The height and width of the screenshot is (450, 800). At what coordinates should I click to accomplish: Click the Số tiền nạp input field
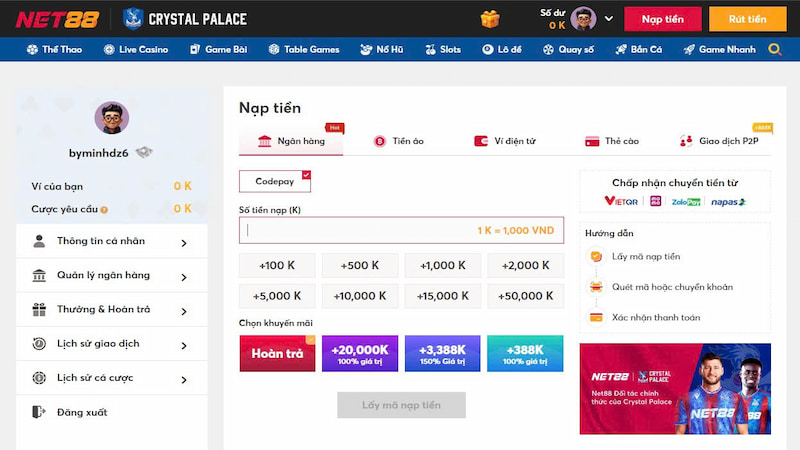click(400, 230)
